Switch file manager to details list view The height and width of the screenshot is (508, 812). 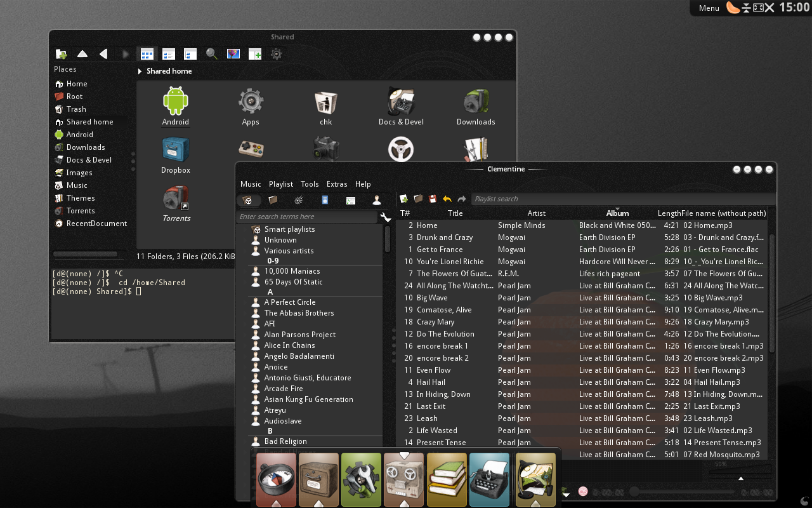point(169,54)
